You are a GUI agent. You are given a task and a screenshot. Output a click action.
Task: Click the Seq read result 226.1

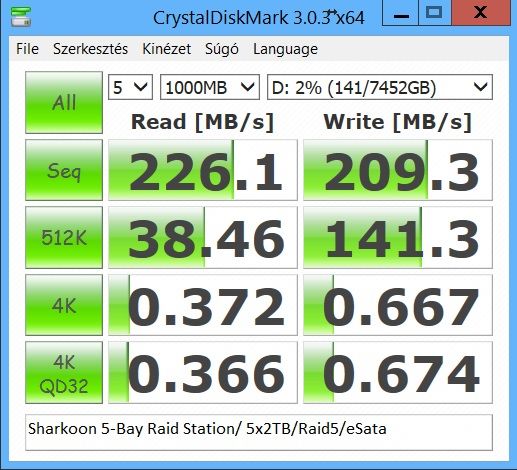[x=203, y=170]
